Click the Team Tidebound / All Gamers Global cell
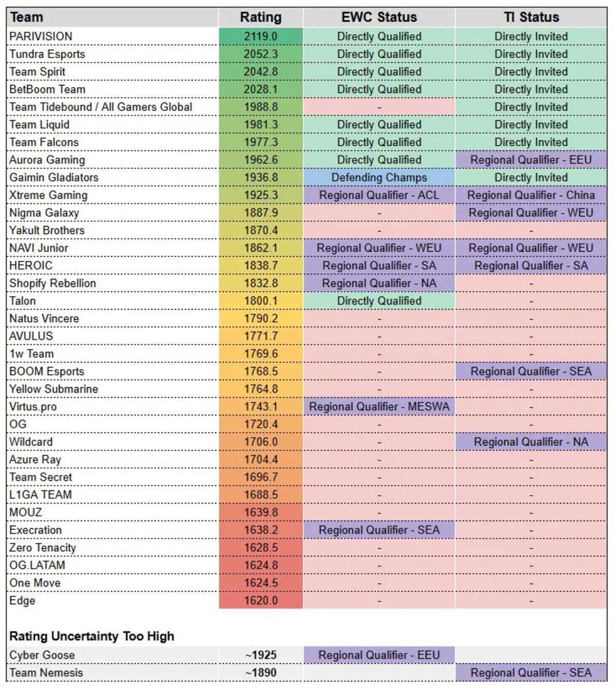616x690 pixels. tap(113, 107)
